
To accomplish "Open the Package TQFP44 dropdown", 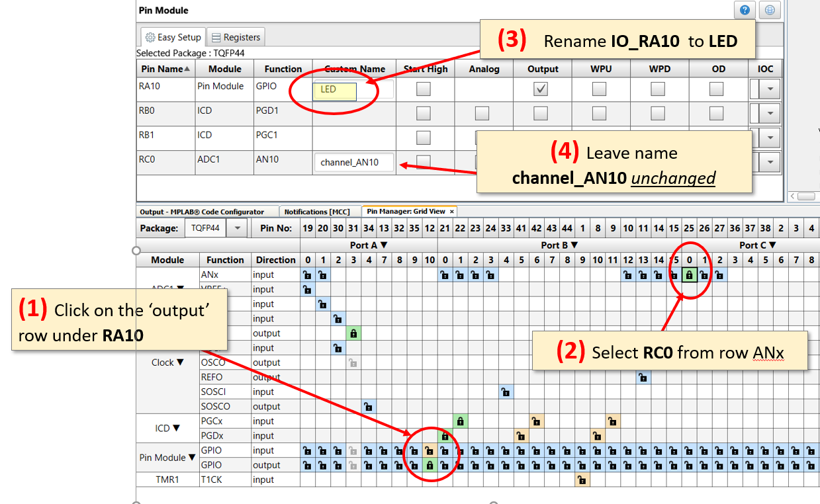I will (x=236, y=228).
